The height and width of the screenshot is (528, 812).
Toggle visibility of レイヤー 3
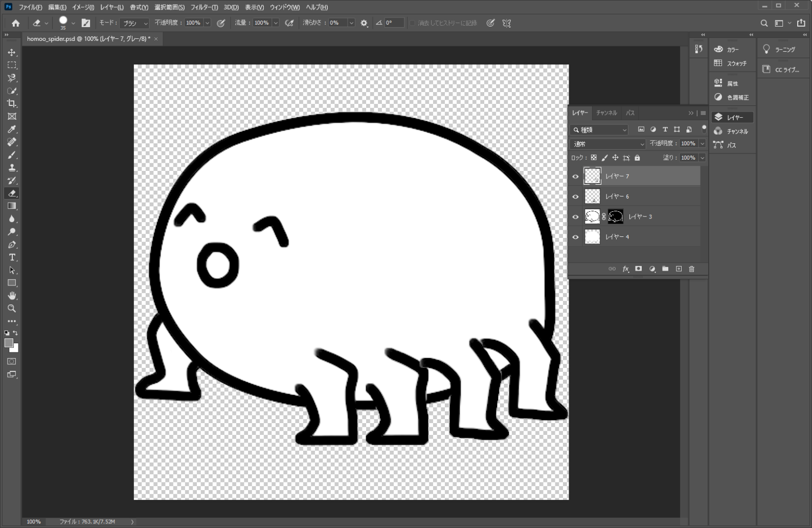(x=575, y=217)
